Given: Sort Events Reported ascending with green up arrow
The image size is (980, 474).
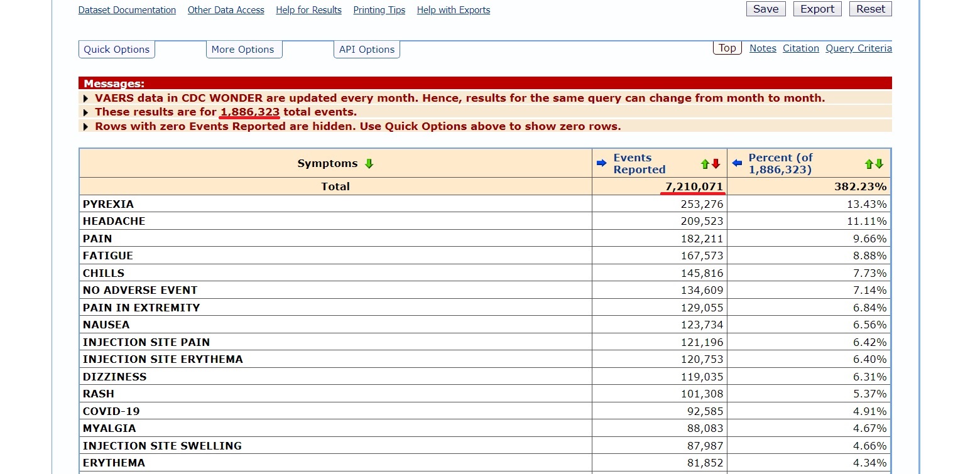Looking at the screenshot, I should click(705, 164).
